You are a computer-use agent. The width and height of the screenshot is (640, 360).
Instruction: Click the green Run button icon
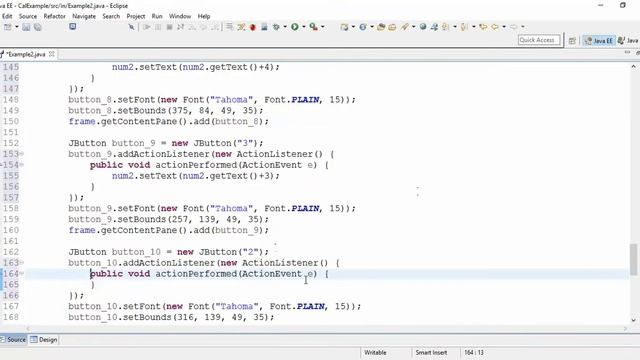click(x=295, y=27)
